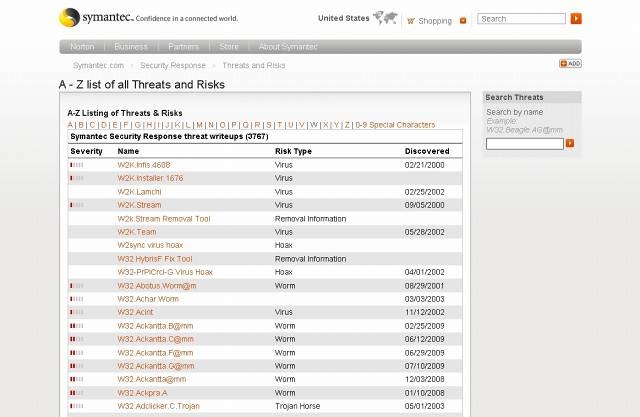Open the About Symantec menu

(288, 47)
